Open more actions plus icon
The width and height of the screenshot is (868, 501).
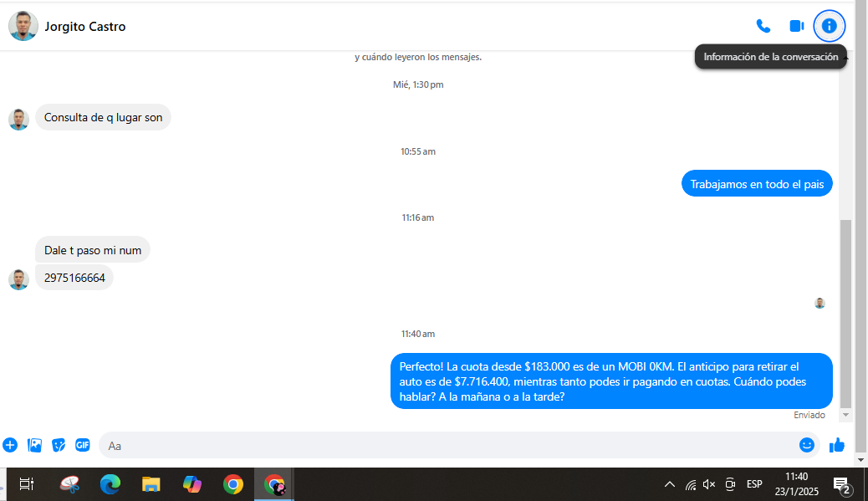10,445
